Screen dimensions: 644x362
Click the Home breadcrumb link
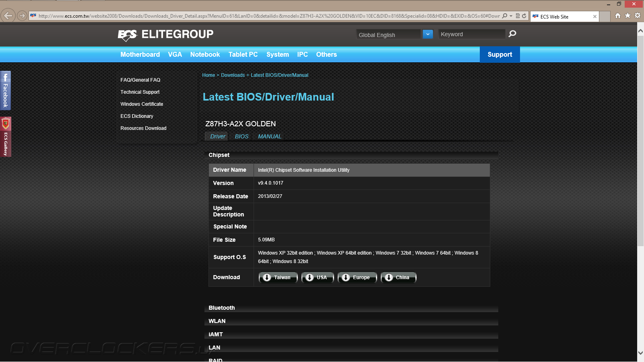point(208,75)
